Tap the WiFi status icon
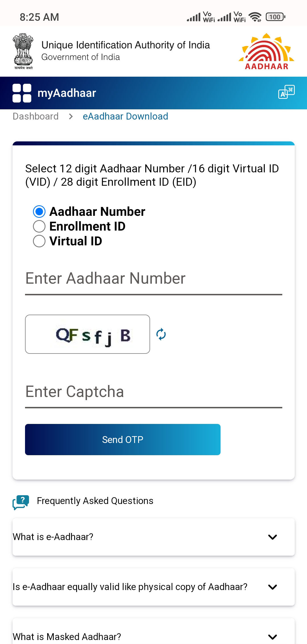The height and width of the screenshot is (644, 307). point(255,17)
